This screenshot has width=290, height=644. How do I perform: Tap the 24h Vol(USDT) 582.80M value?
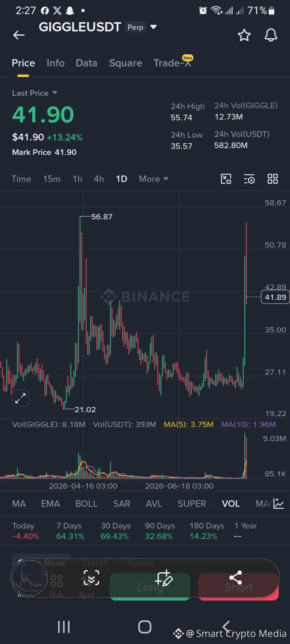[231, 145]
